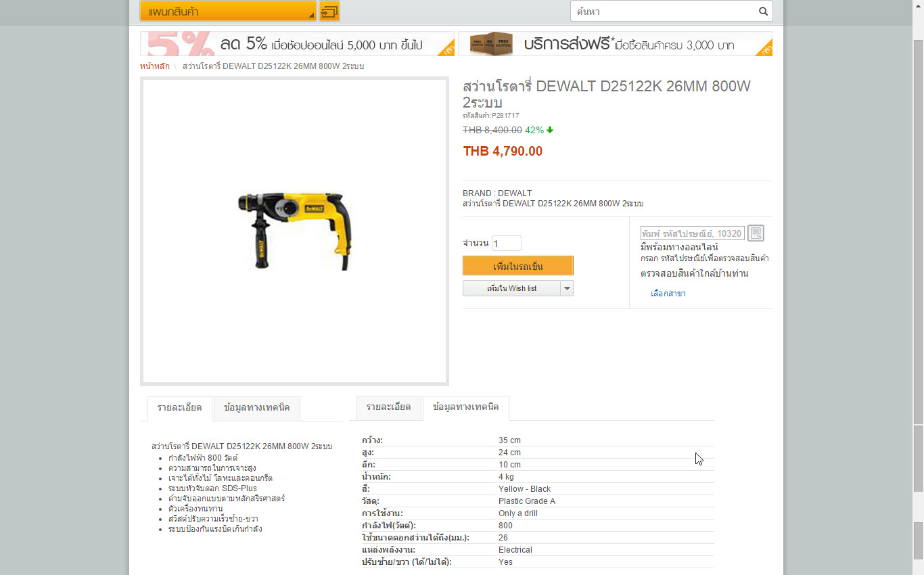Viewport: 924px width, 575px height.
Task: Click the free shipping promotion banner
Action: [x=615, y=44]
